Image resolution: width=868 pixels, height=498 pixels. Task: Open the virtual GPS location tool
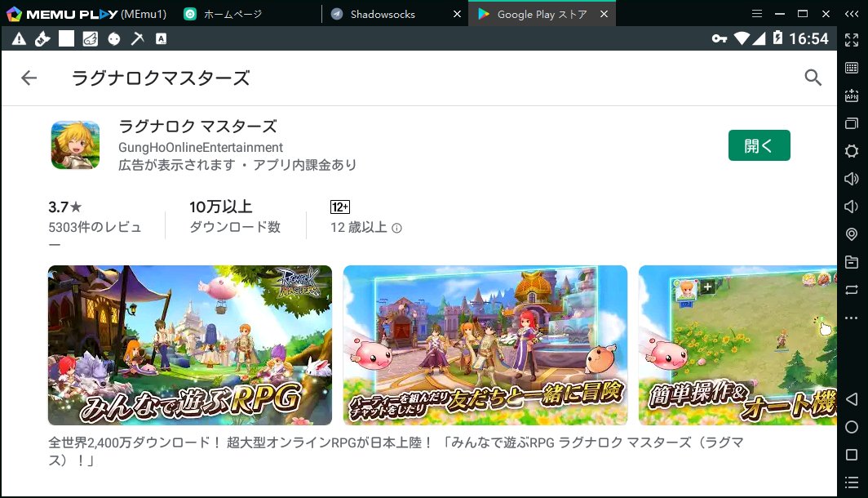coord(852,234)
